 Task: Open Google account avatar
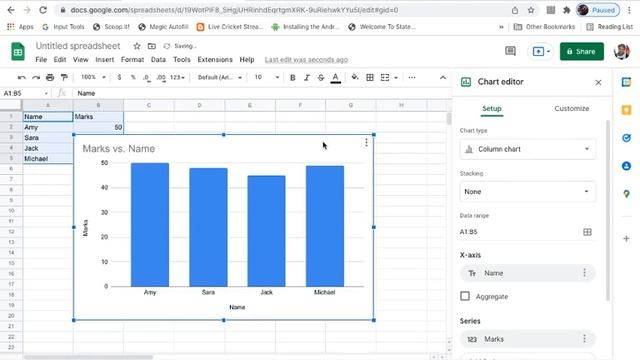pyautogui.click(x=622, y=51)
